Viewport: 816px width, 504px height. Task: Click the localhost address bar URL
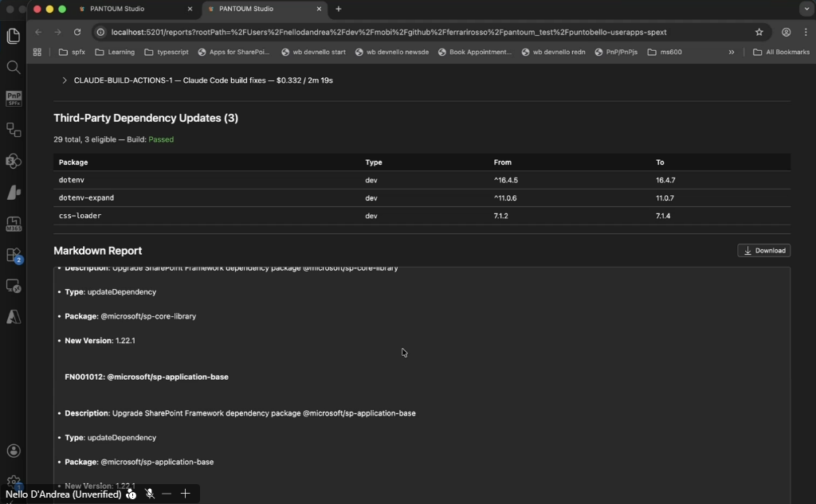(x=388, y=33)
